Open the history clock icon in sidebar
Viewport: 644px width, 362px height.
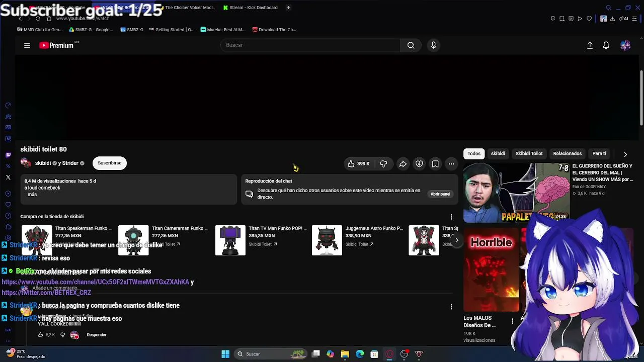pyautogui.click(x=8, y=216)
